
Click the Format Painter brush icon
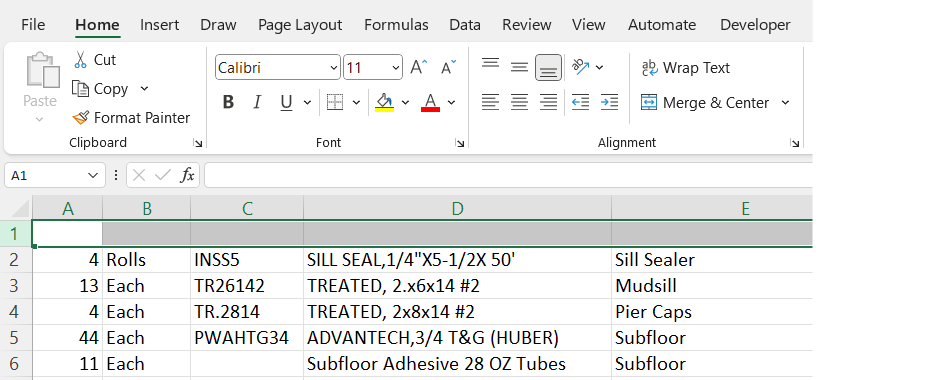(81, 118)
